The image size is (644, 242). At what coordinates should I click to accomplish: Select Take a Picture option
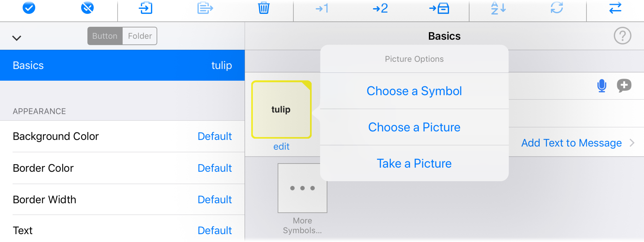pos(414,163)
